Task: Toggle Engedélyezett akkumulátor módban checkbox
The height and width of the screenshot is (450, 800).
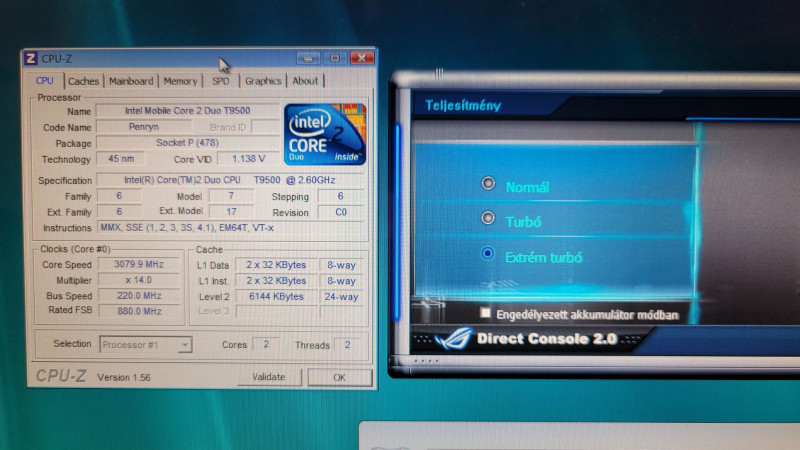Action: pyautogui.click(x=485, y=313)
